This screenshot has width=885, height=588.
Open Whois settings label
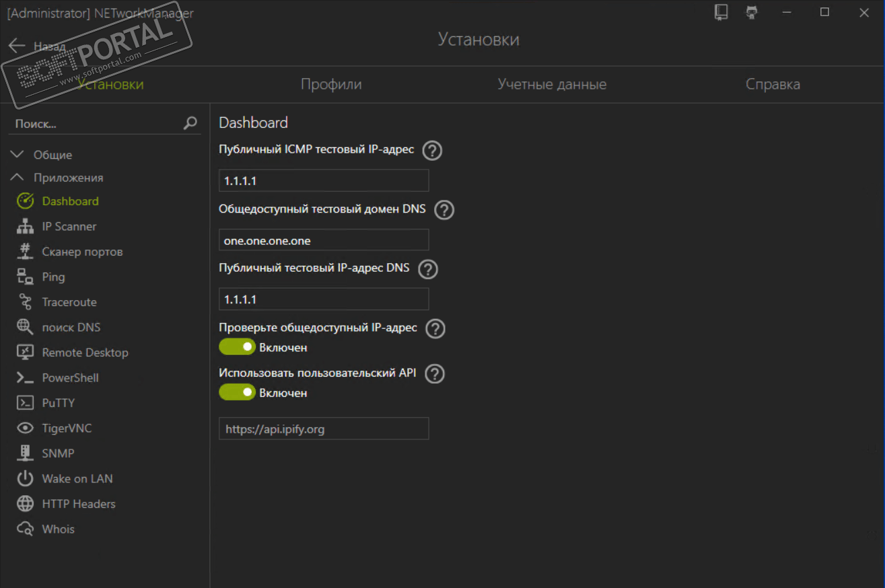point(58,529)
